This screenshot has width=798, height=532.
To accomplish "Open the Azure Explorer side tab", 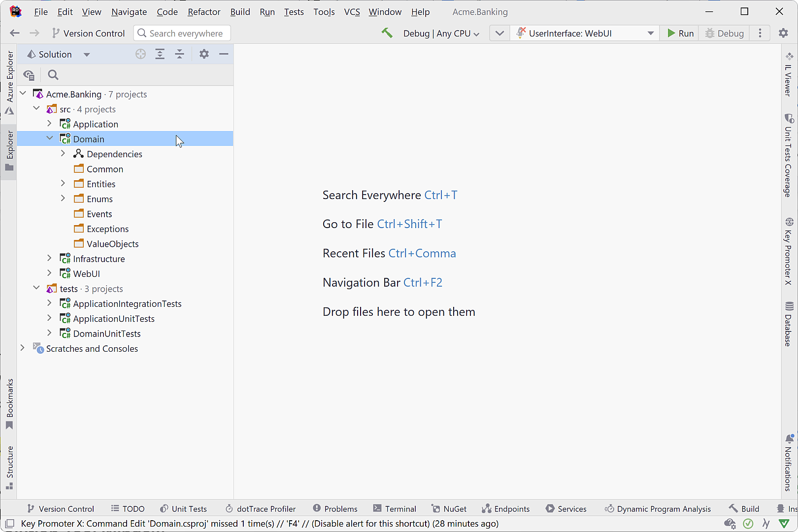I will 9,82.
